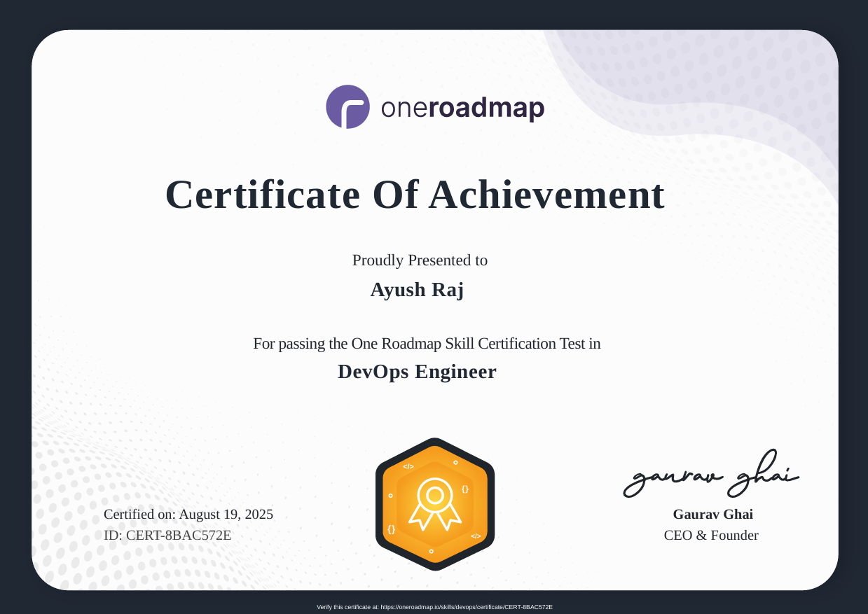
Task: Select the Ayush Raj recipient name
Action: (417, 289)
